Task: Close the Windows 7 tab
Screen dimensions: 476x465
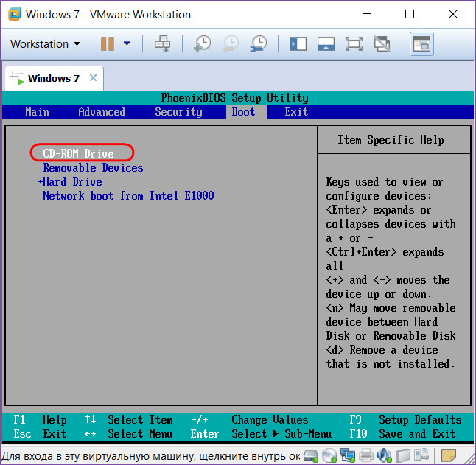Action: [x=93, y=78]
